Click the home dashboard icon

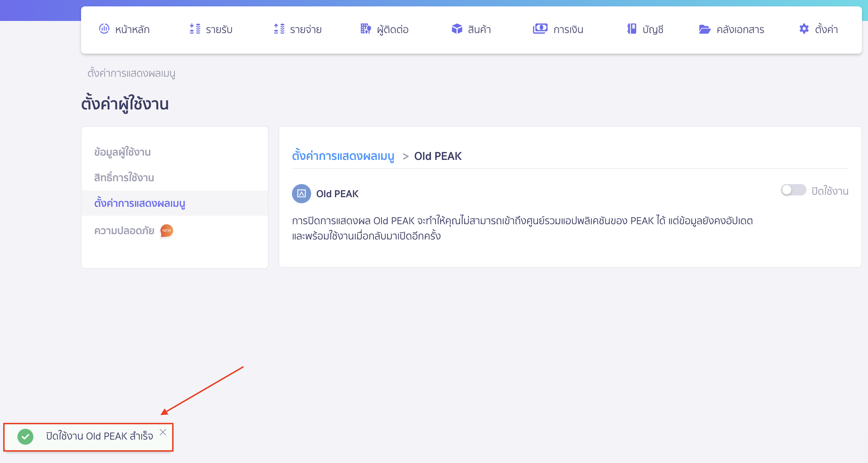(104, 29)
